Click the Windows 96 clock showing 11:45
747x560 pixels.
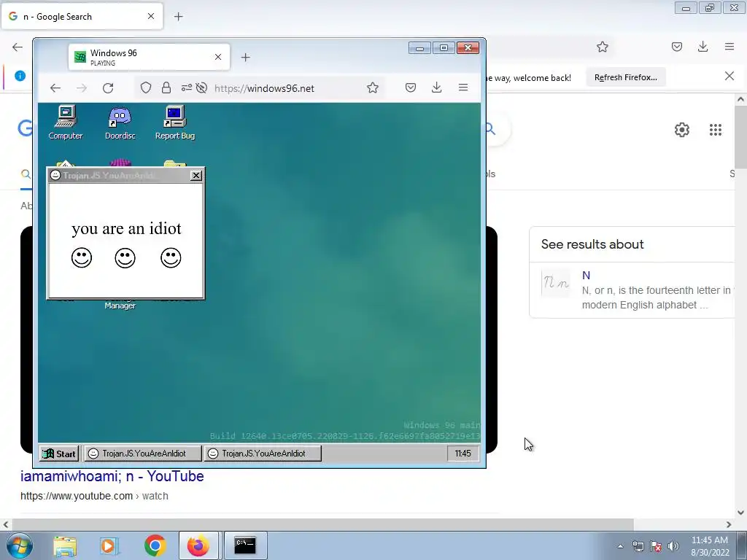pos(462,454)
